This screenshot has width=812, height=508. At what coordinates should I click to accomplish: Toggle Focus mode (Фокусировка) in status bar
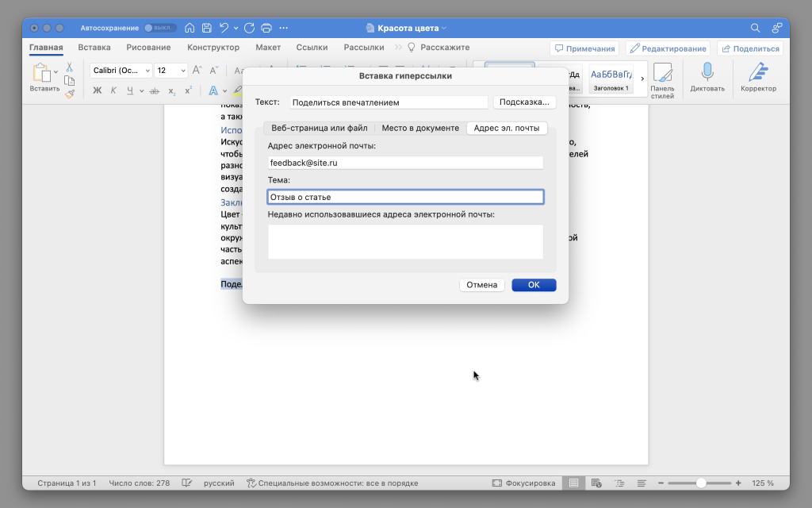click(x=523, y=483)
